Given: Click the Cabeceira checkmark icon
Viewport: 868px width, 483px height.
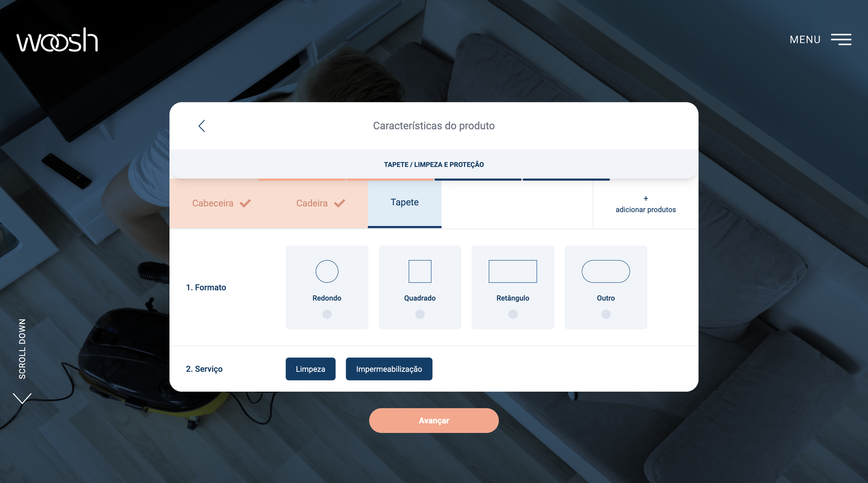Looking at the screenshot, I should coord(245,203).
